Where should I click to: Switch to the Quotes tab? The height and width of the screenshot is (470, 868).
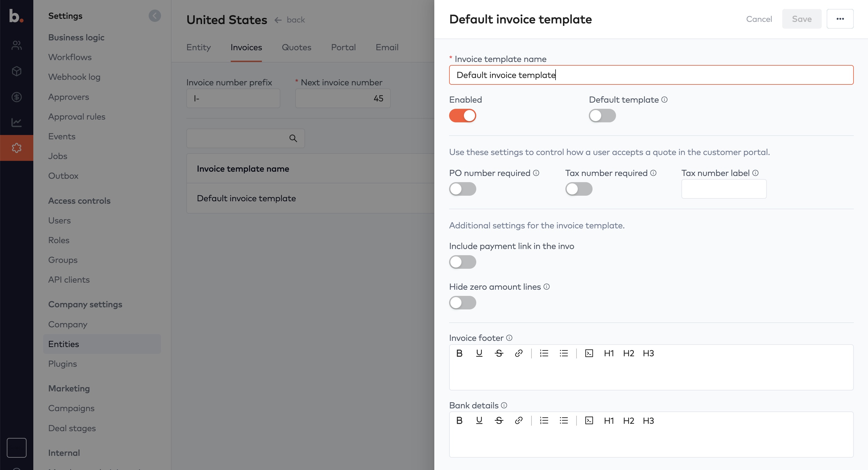pyautogui.click(x=296, y=47)
